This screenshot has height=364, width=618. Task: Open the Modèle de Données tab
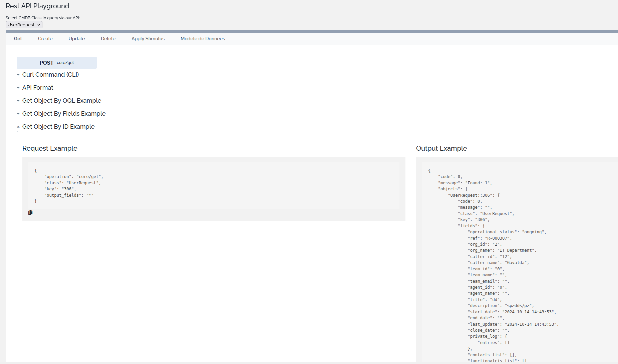click(203, 39)
